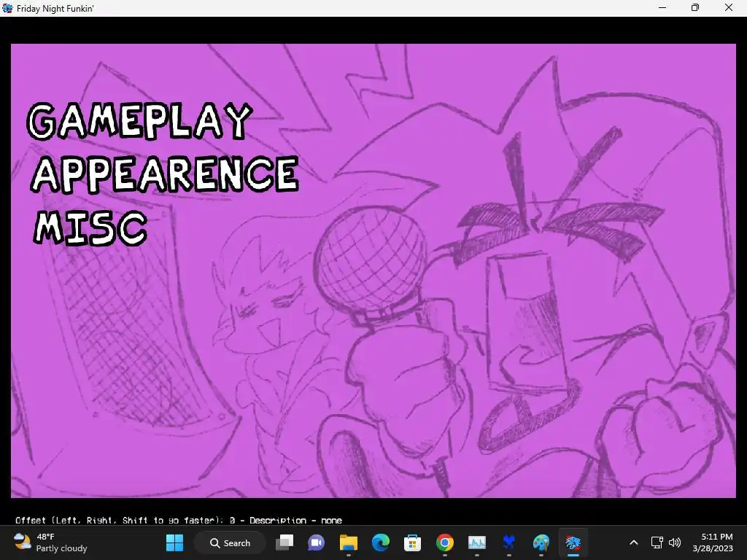
Task: Minimize the Friday Night Funkin' window
Action: (x=662, y=8)
